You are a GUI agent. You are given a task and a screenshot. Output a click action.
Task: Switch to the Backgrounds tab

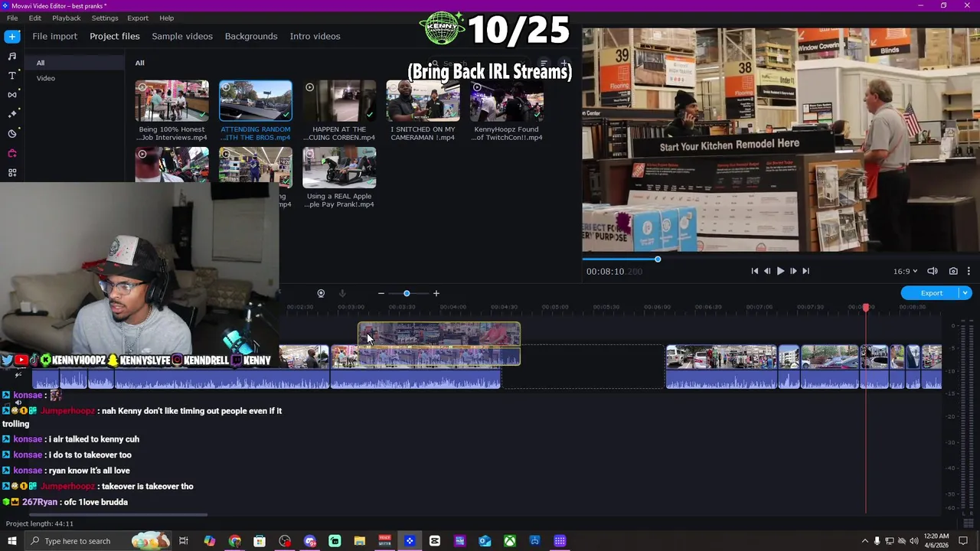[251, 36]
